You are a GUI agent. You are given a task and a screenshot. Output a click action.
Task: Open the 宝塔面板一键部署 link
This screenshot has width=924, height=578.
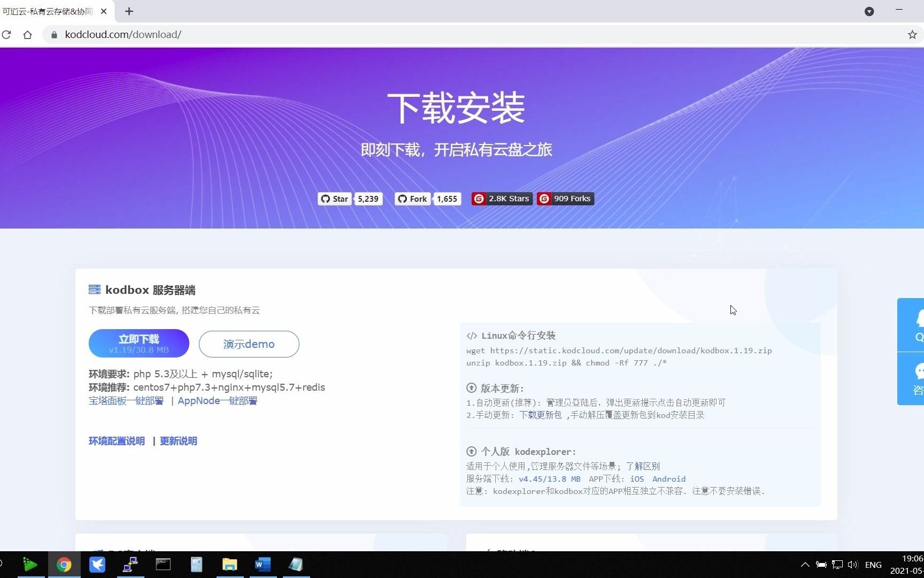click(x=126, y=401)
